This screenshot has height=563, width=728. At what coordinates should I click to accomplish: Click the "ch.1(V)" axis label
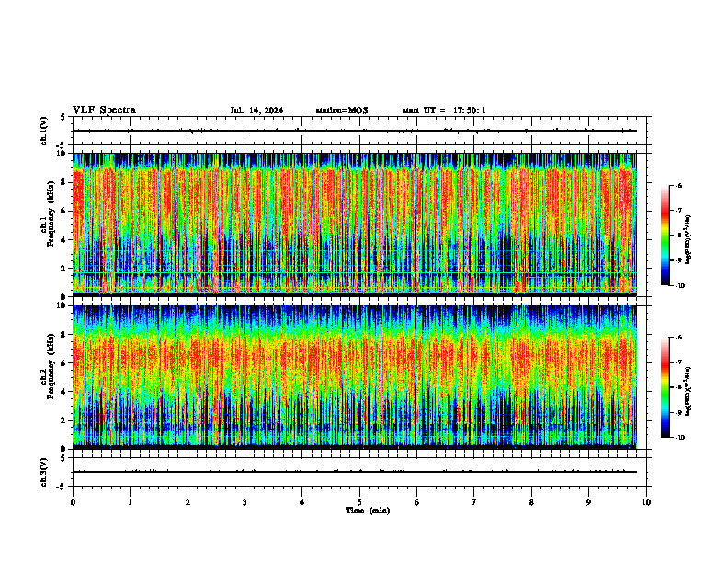[43, 131]
